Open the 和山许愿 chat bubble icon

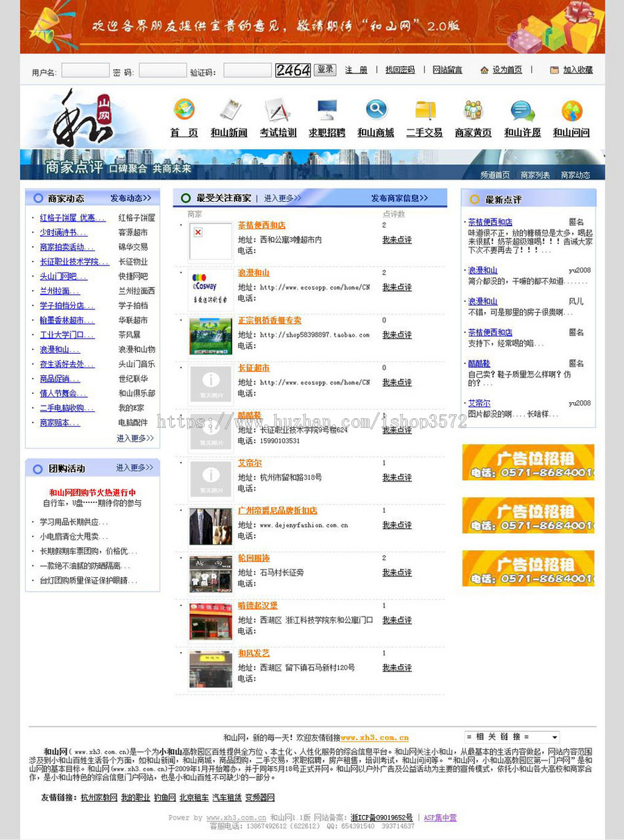(522, 110)
